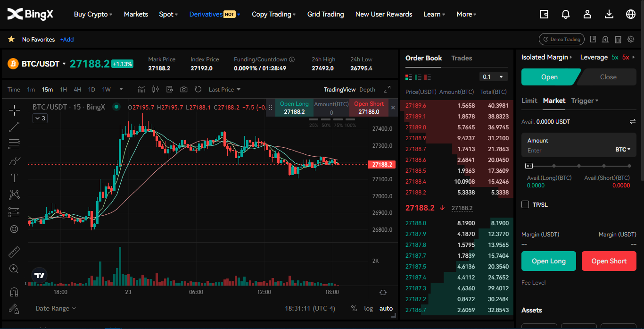This screenshot has height=329, width=644.
Task: Select the text annotation tool
Action: pyautogui.click(x=14, y=178)
